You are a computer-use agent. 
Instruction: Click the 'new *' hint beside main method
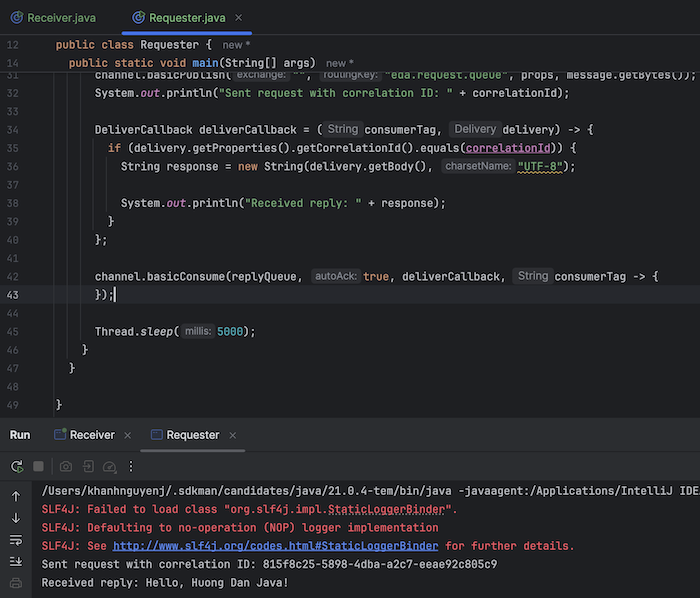(x=340, y=63)
